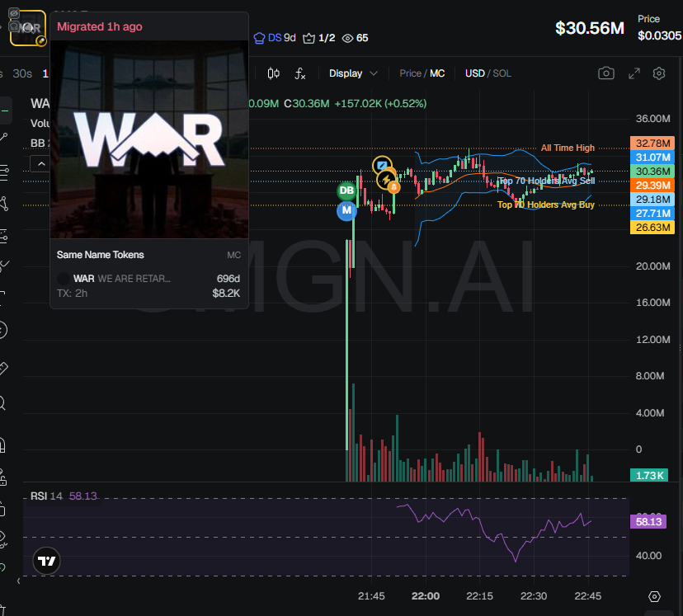Click the RSI 14 indicator legend
The width and height of the screenshot is (683, 616).
64,496
